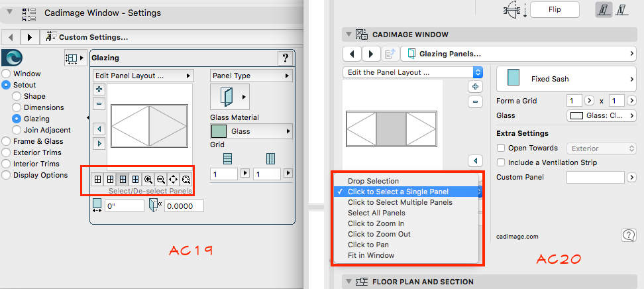Click the minus button in CADIMAGE WINDOW panel
The height and width of the screenshot is (289, 644).
point(475,101)
